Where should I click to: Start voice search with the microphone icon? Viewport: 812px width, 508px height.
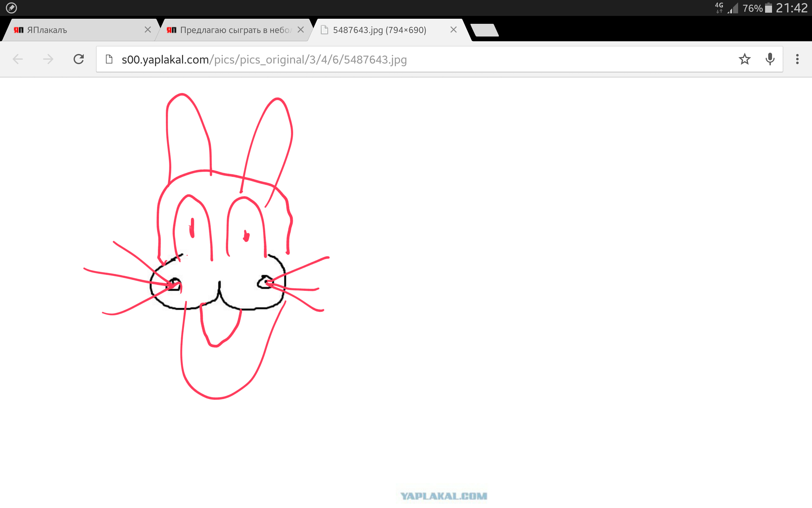770,59
